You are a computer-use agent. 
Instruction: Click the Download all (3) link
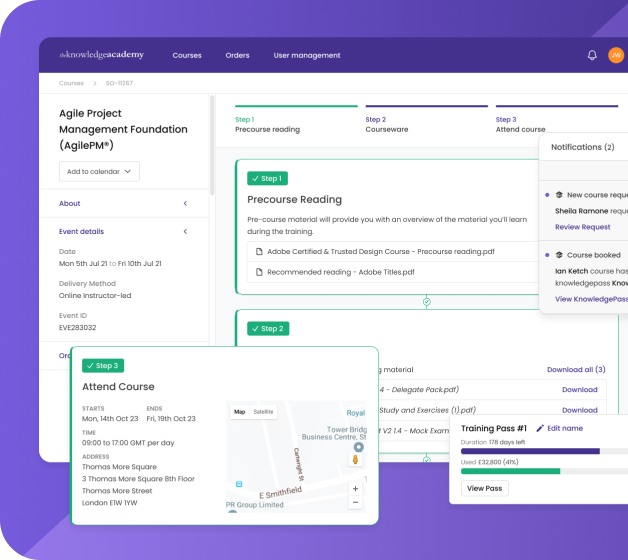576,369
